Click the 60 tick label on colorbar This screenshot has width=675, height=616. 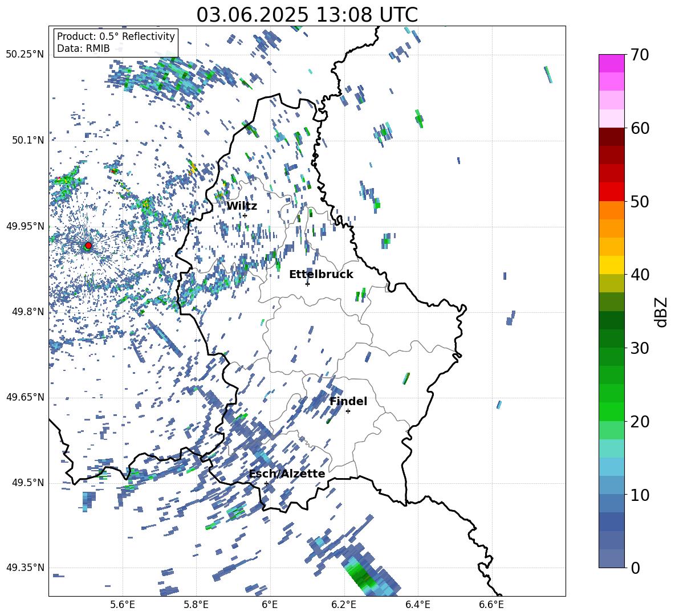coord(640,128)
